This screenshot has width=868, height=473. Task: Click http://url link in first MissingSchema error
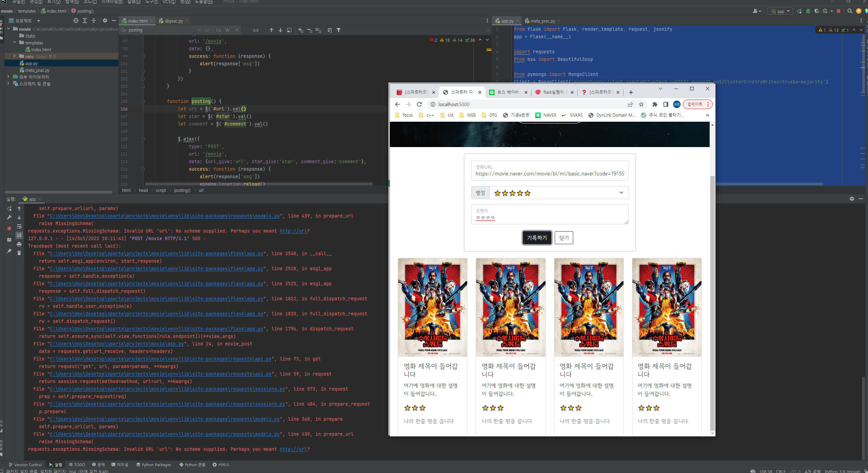pyautogui.click(x=293, y=231)
